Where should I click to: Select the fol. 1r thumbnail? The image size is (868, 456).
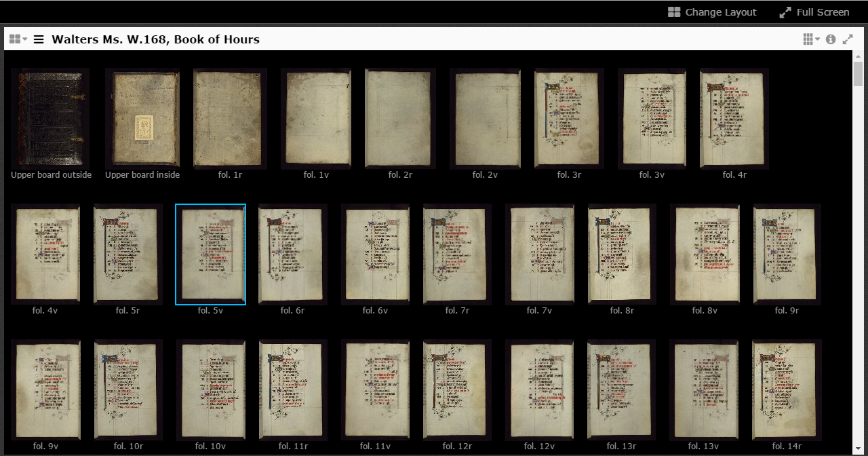(x=230, y=118)
